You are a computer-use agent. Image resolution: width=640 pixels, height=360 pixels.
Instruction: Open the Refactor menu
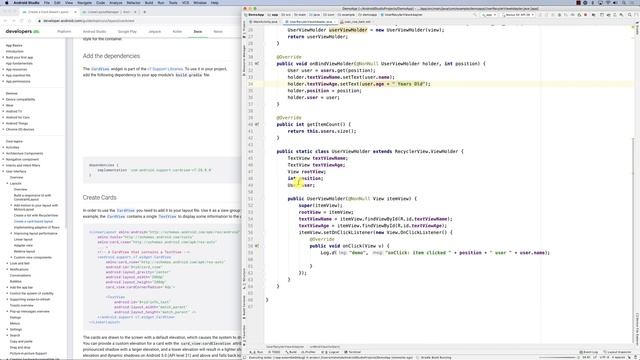[133, 2]
